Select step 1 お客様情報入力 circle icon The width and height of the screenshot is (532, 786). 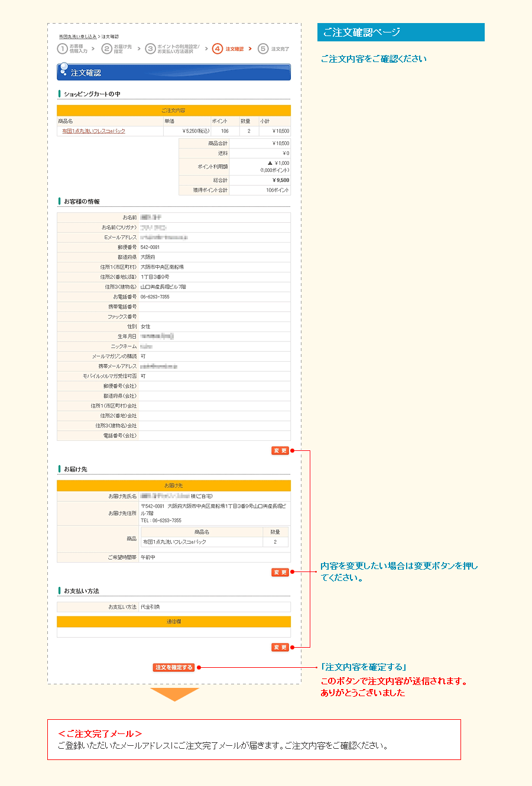click(62, 48)
